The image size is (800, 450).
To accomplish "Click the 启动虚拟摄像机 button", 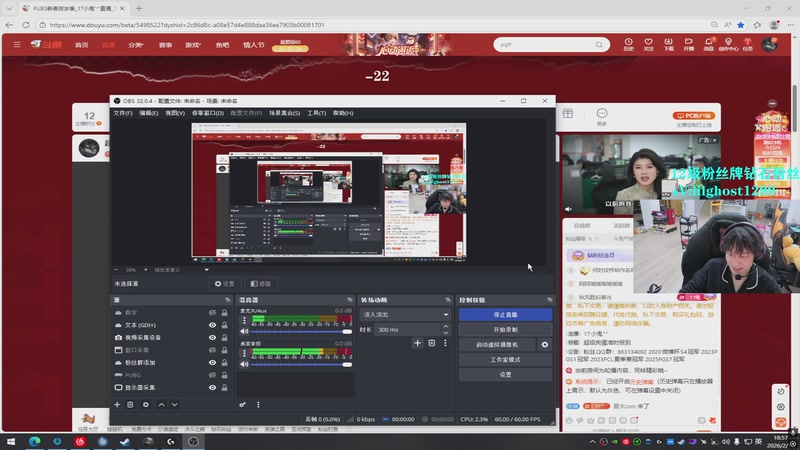I will coord(497,345).
